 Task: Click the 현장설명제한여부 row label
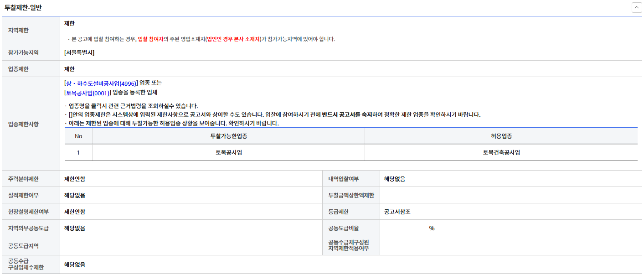[x=28, y=212]
